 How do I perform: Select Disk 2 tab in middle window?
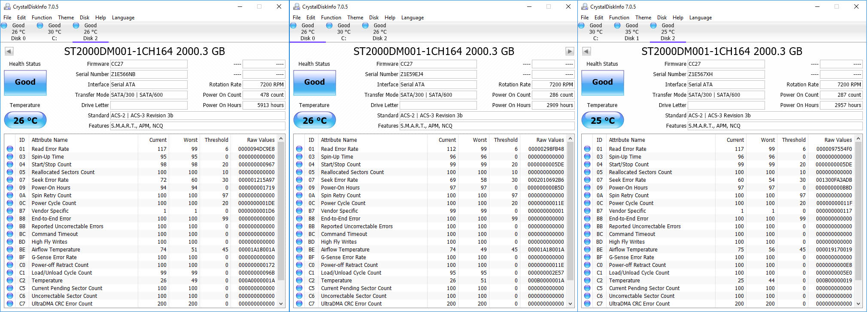coord(380,32)
